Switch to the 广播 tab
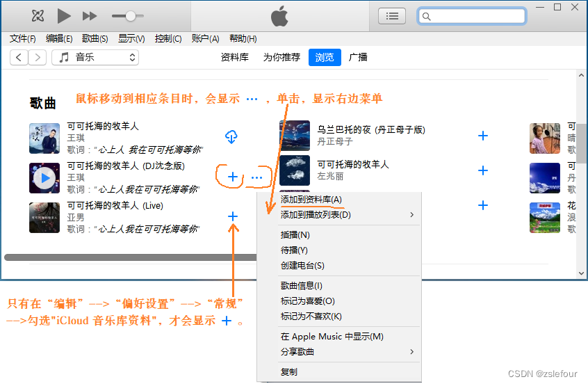 (x=358, y=57)
